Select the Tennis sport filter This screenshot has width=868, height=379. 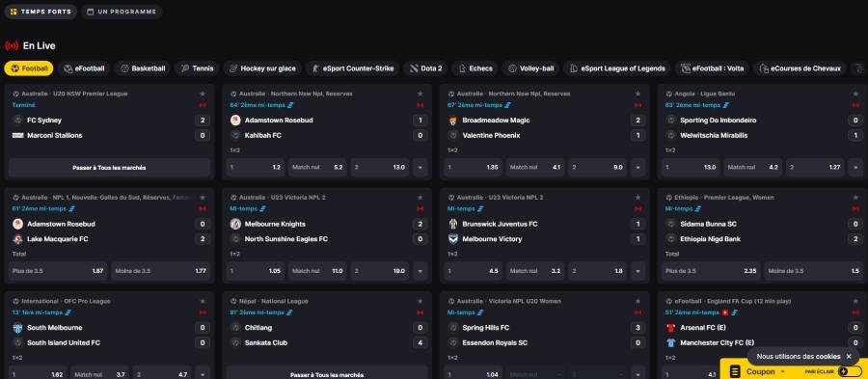(197, 68)
